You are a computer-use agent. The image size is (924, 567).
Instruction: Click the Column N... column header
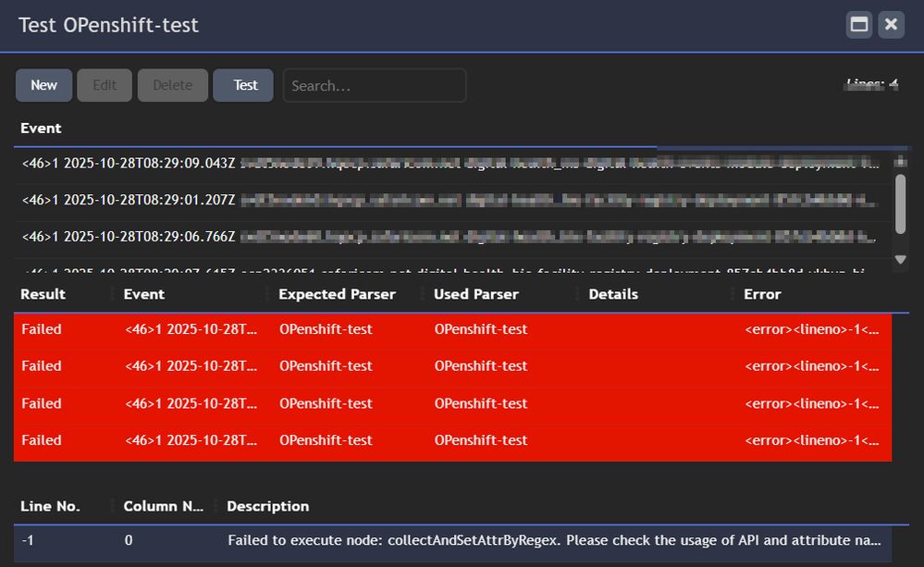(163, 506)
